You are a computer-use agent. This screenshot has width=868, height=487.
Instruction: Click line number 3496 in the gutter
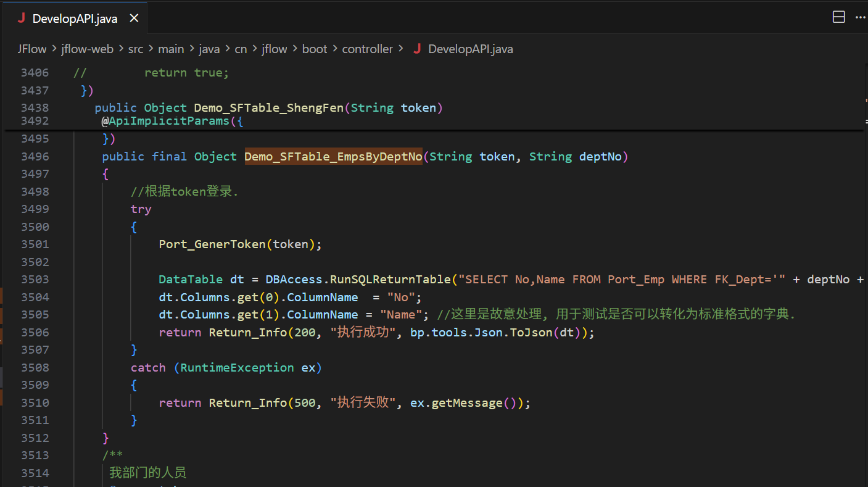point(35,157)
